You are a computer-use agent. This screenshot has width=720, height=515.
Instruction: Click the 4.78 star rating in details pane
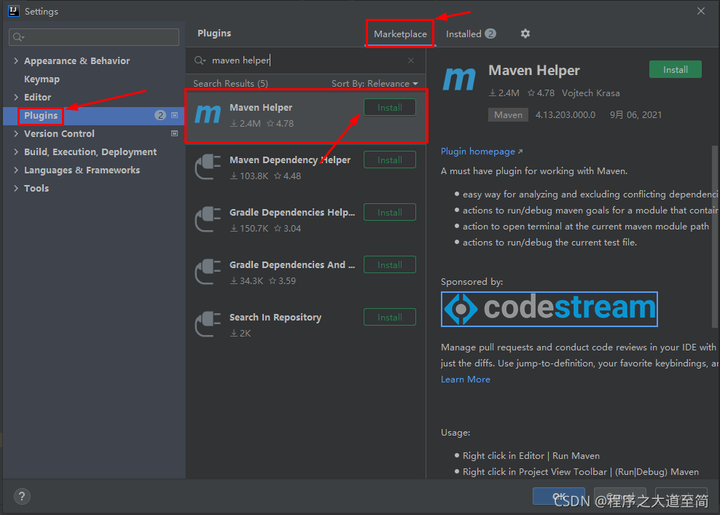(x=541, y=93)
